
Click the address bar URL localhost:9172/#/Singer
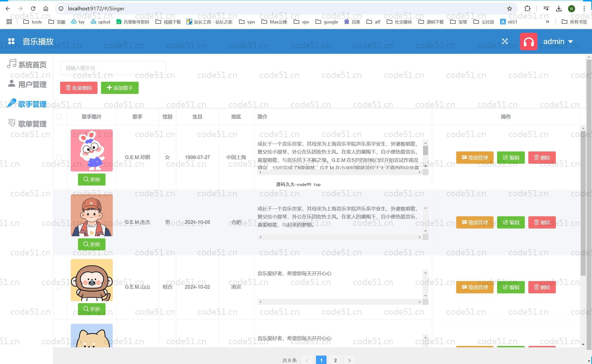coord(96,9)
